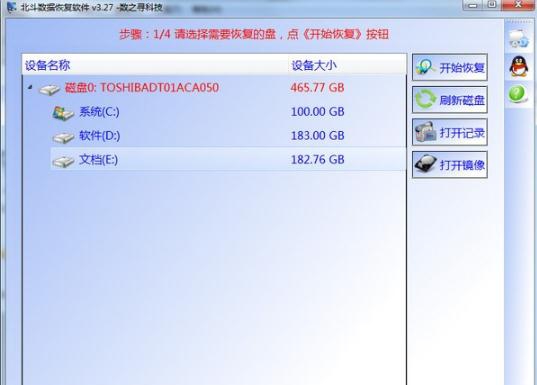Select 磁盘0: TOSHIBADT01ACA050 disk row
The width and height of the screenshot is (537, 385).
(215, 88)
